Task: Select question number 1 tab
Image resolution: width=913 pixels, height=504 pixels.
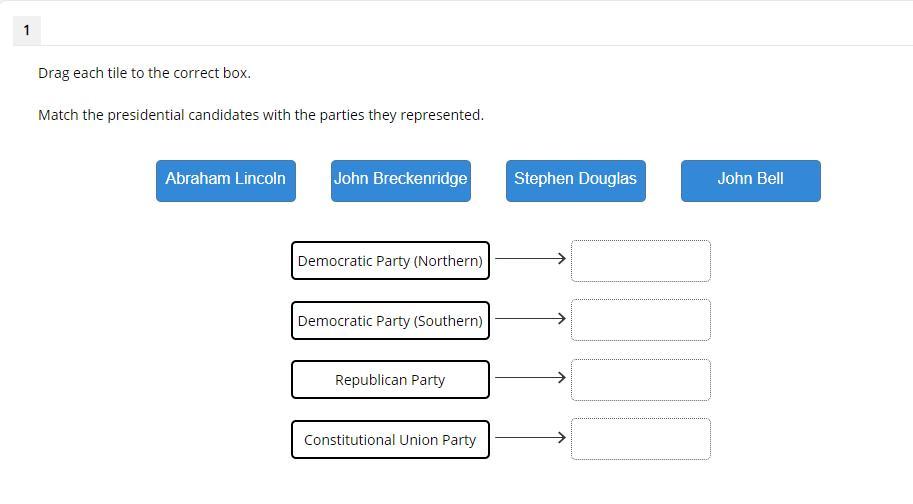Action: click(x=26, y=30)
